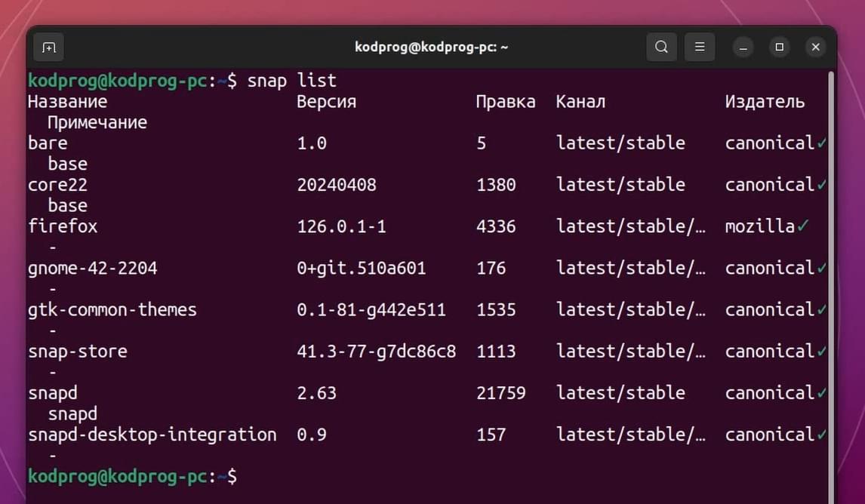Click gtk-common-themes version '0.1-81-g442e511'

371,310
